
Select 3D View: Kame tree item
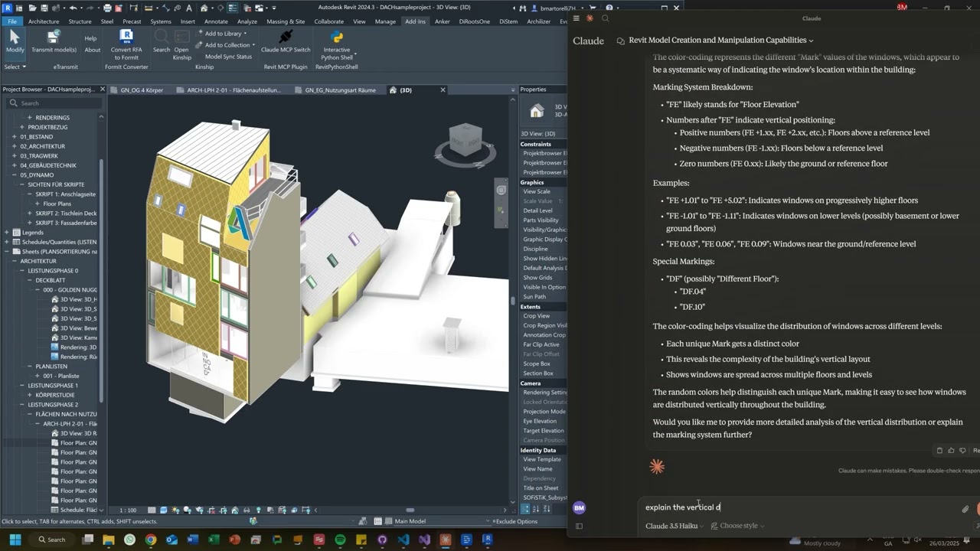tap(73, 337)
